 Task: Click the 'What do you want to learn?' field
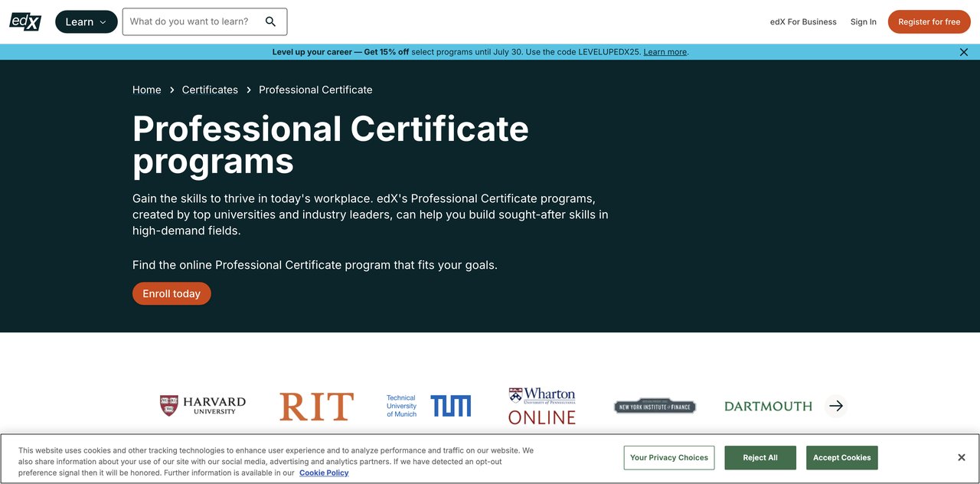191,21
